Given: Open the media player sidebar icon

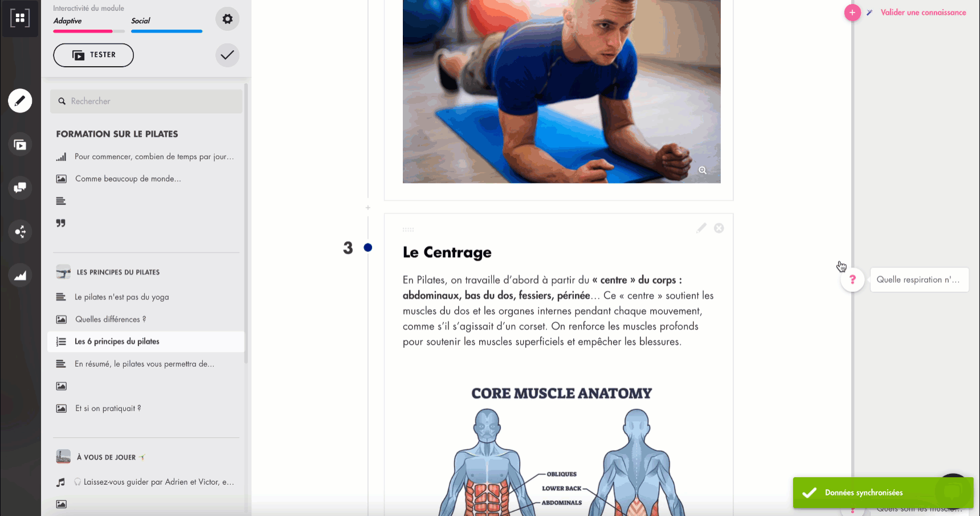Looking at the screenshot, I should click(x=20, y=145).
